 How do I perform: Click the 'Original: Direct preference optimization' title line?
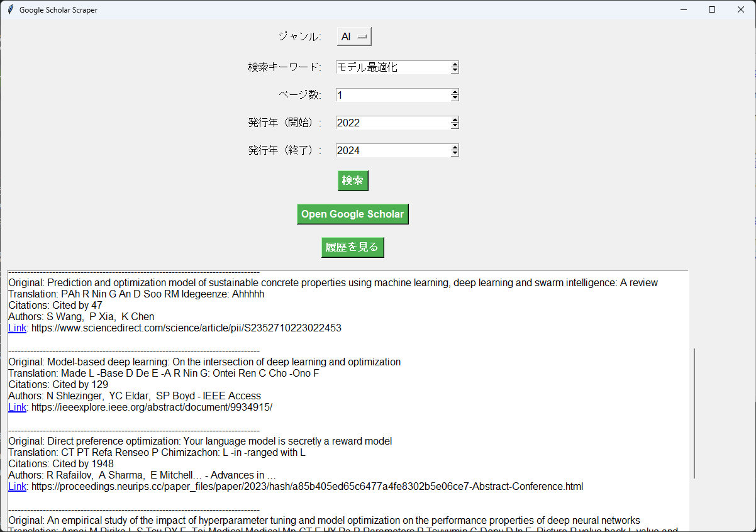pos(200,441)
